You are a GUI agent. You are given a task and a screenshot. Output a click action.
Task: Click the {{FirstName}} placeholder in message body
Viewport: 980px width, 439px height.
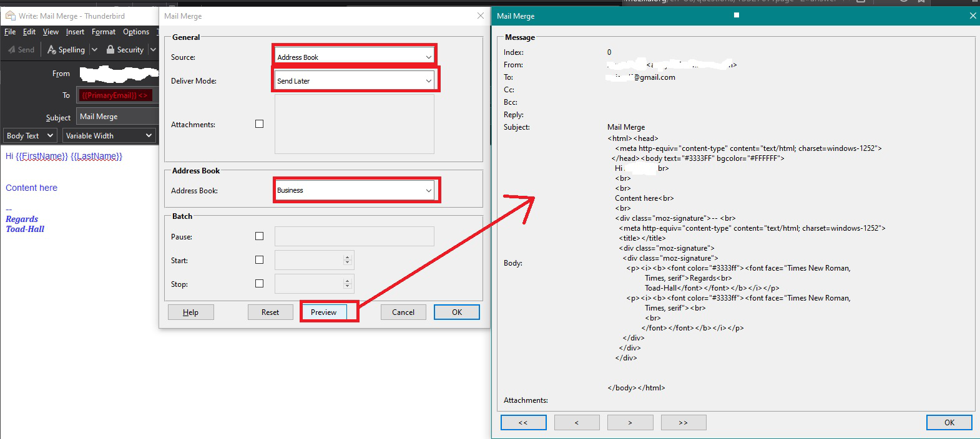[x=42, y=157]
